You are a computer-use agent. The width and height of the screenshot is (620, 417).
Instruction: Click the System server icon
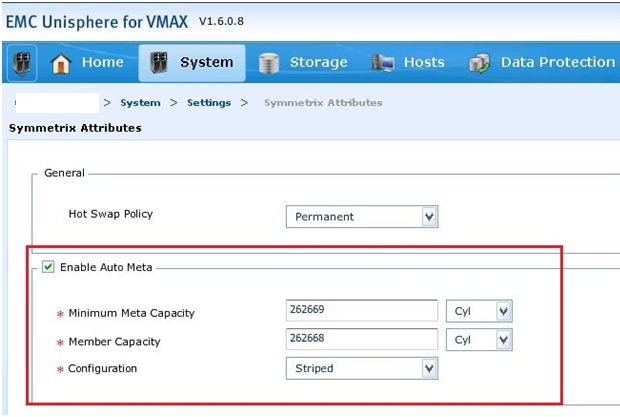tap(158, 63)
